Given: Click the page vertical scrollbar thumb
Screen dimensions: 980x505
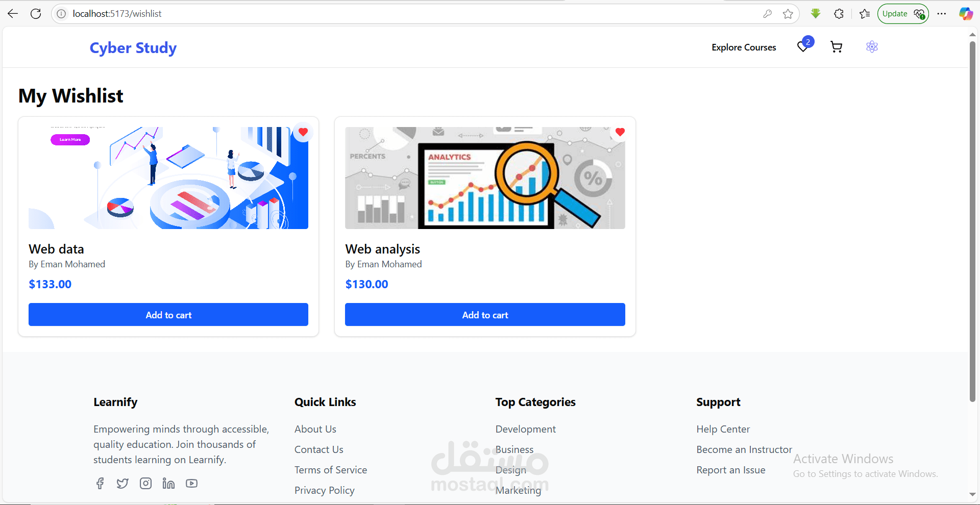Looking at the screenshot, I should pyautogui.click(x=972, y=222).
